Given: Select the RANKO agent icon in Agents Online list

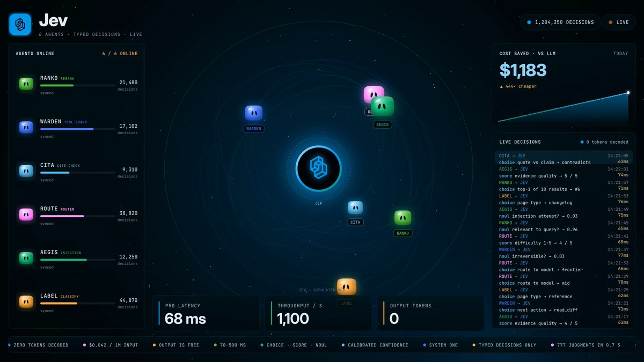Looking at the screenshot, I should [26, 84].
